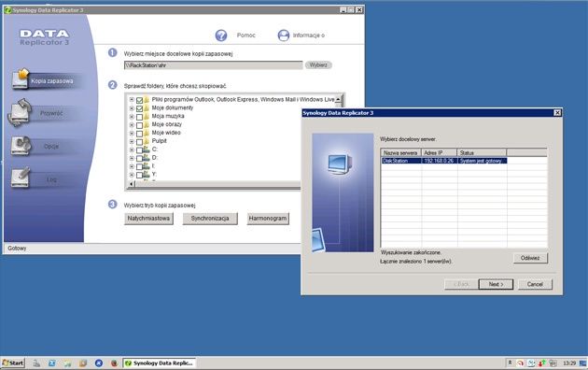Expand the Moje dokumenty tree node
The width and height of the screenshot is (588, 370).
[x=132, y=108]
